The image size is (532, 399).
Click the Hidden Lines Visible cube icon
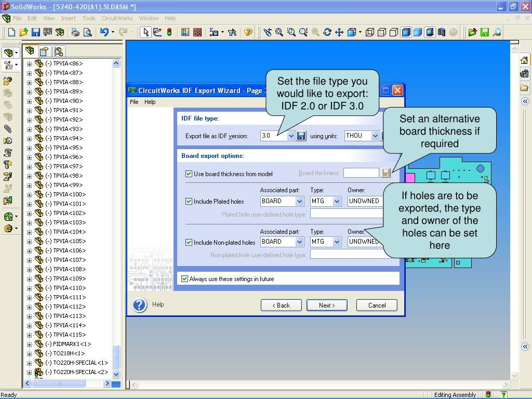pos(382,32)
